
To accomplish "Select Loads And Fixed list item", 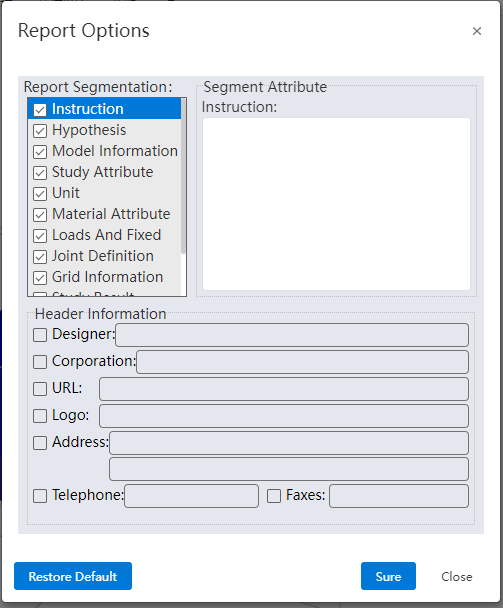I will (x=106, y=235).
